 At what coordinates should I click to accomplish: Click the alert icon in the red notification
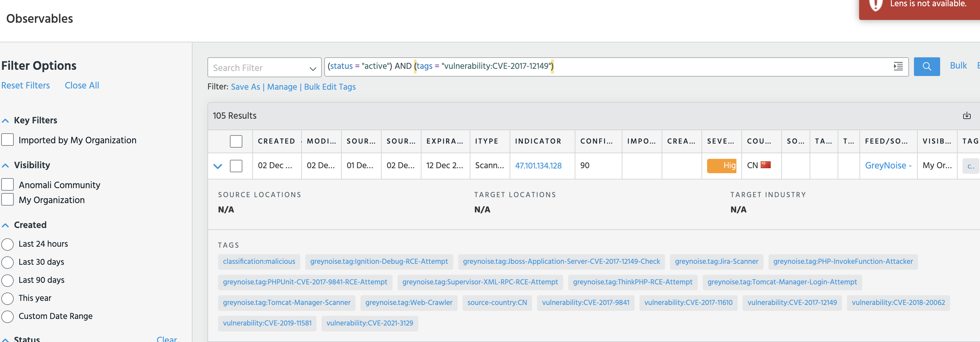[875, 5]
